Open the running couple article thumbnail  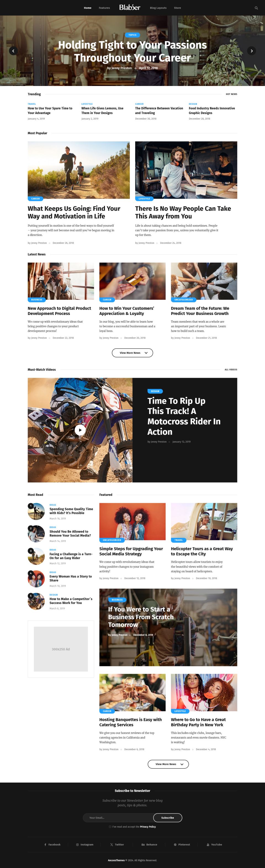(79, 170)
